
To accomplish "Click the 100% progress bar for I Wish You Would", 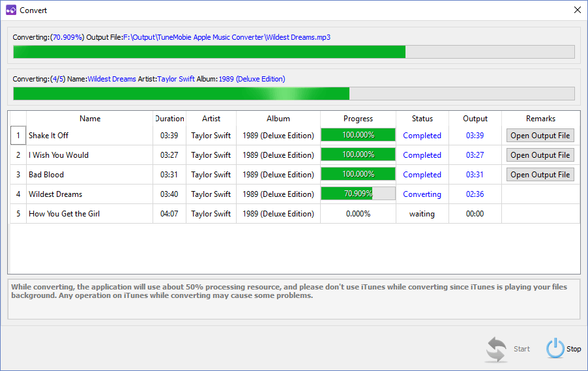I will click(358, 155).
